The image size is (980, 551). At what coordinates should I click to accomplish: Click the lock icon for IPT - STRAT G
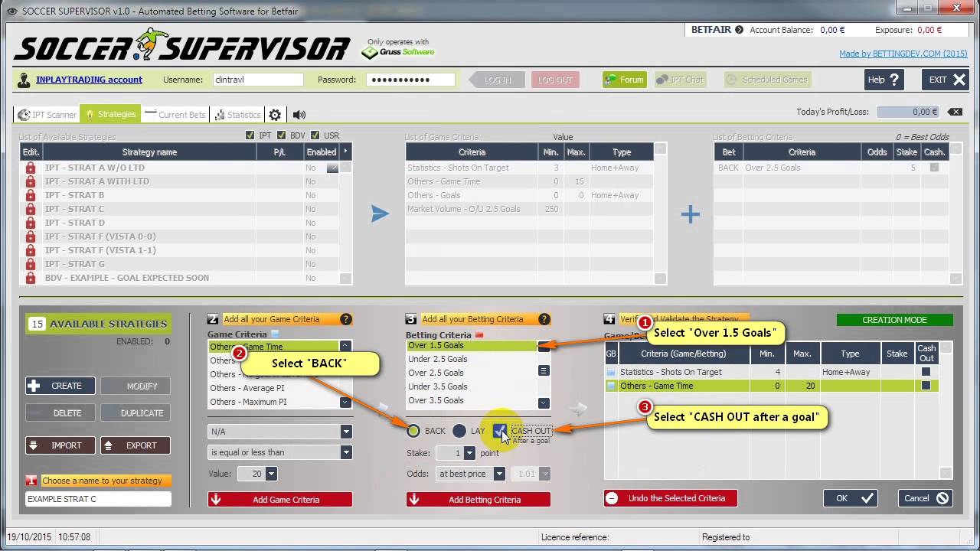tap(31, 264)
